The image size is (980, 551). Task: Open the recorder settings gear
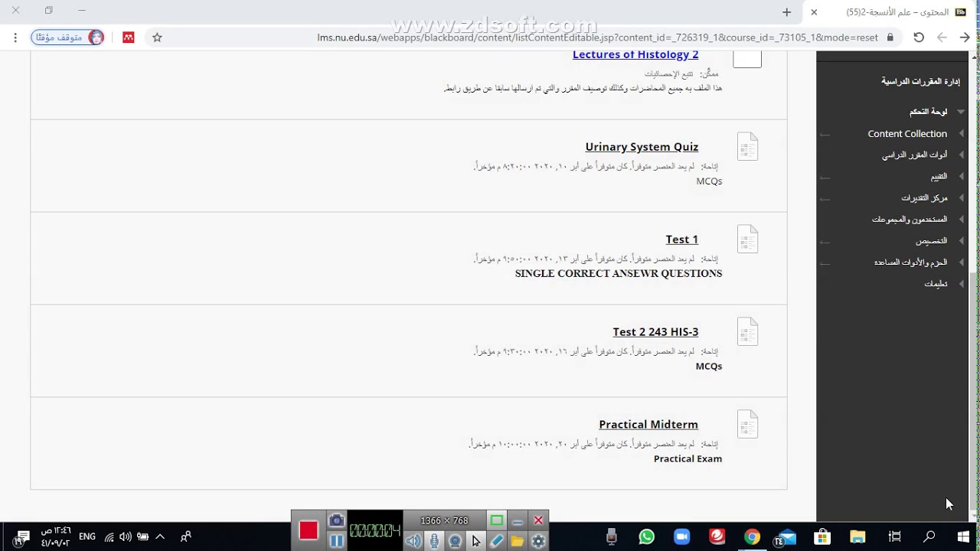[x=538, y=541]
